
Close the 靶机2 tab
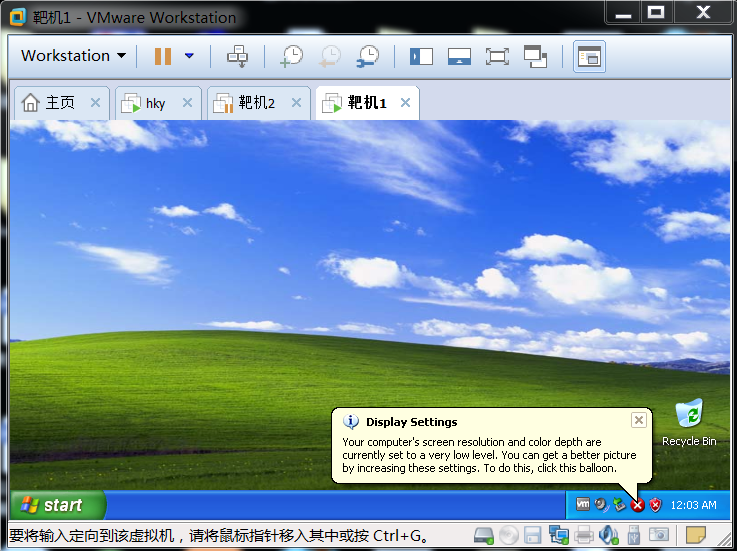[x=297, y=102]
